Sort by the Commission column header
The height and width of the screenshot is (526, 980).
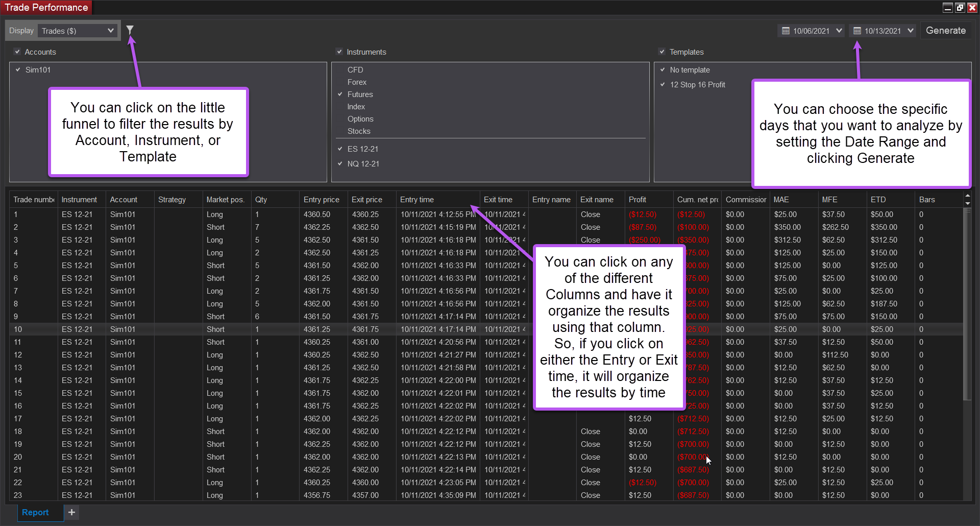coord(746,200)
